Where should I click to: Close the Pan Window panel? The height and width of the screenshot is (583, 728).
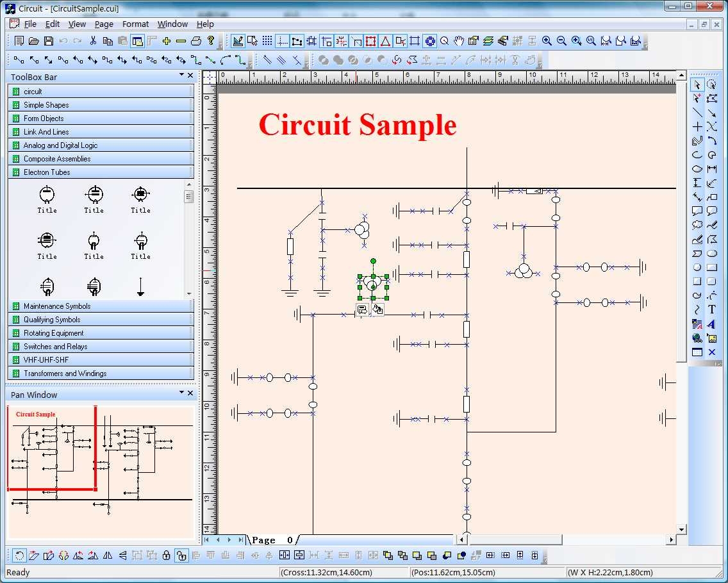190,393
